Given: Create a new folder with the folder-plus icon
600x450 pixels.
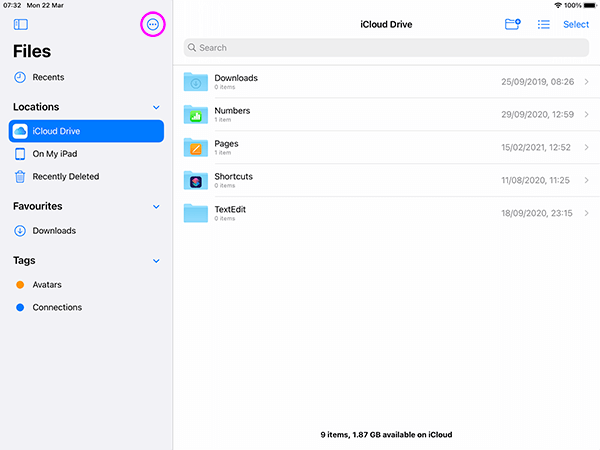Looking at the screenshot, I should [512, 24].
